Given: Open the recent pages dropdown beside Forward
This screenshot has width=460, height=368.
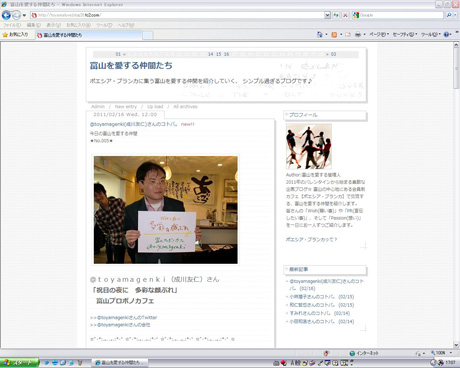Looking at the screenshot, I should click(24, 15).
